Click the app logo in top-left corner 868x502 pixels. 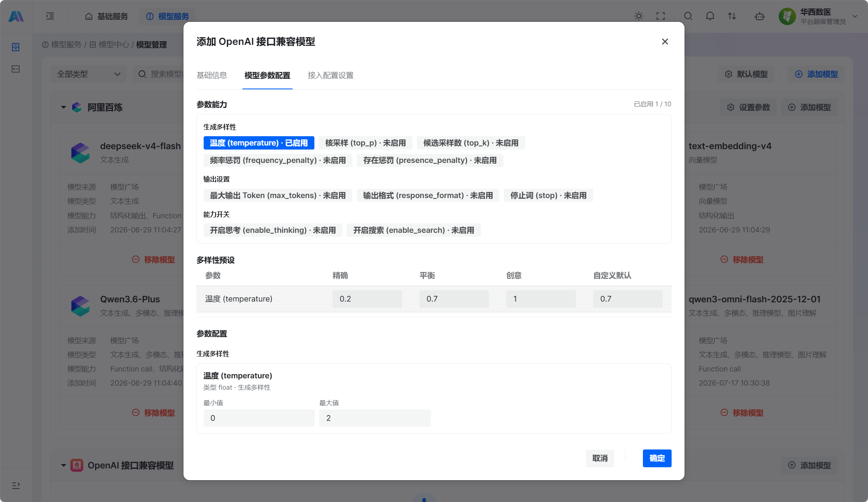pos(16,16)
